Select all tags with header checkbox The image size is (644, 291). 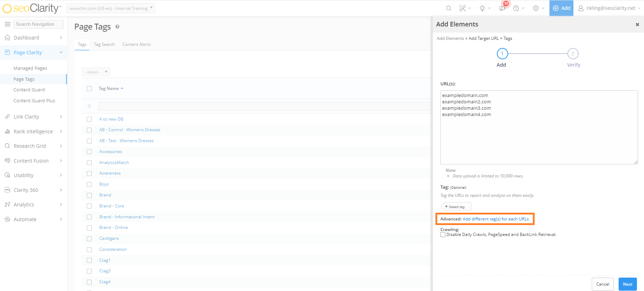[x=89, y=89]
